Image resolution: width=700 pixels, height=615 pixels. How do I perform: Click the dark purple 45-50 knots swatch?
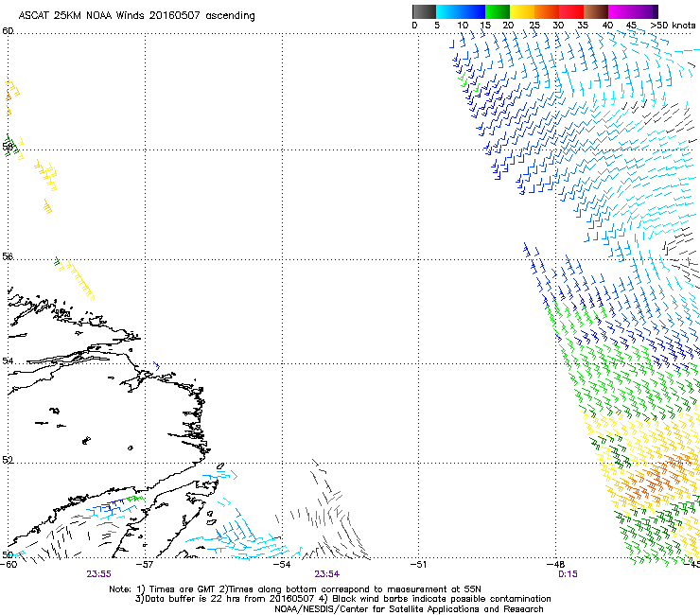coord(645,11)
